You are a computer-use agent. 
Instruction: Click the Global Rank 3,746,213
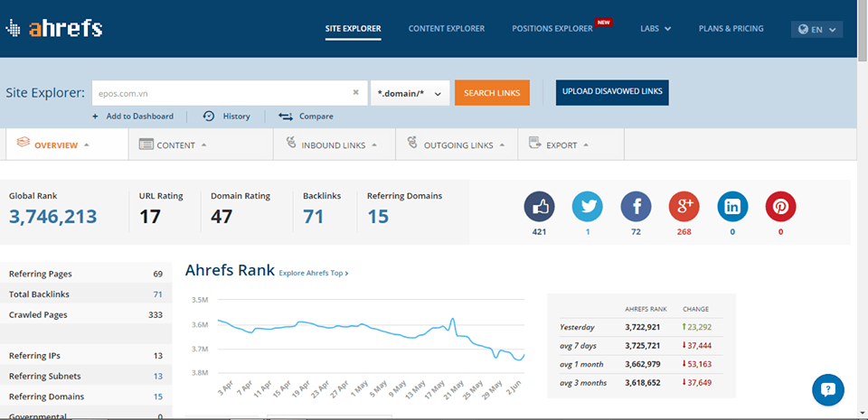pos(52,216)
